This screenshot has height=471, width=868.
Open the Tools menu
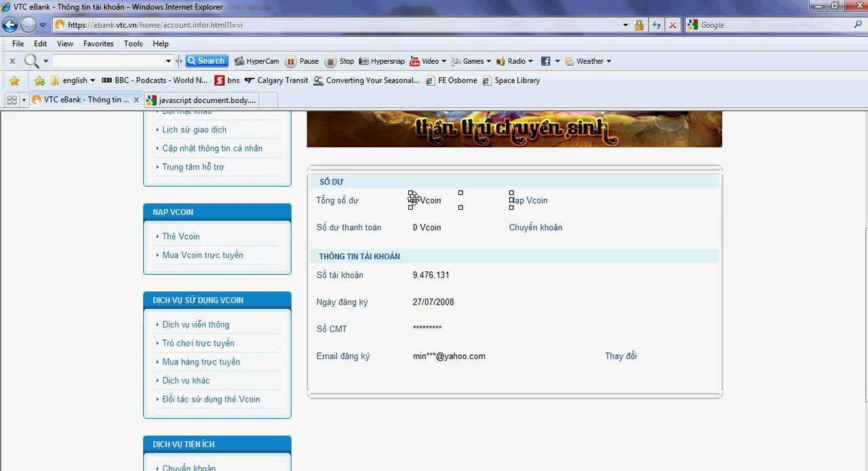point(133,43)
